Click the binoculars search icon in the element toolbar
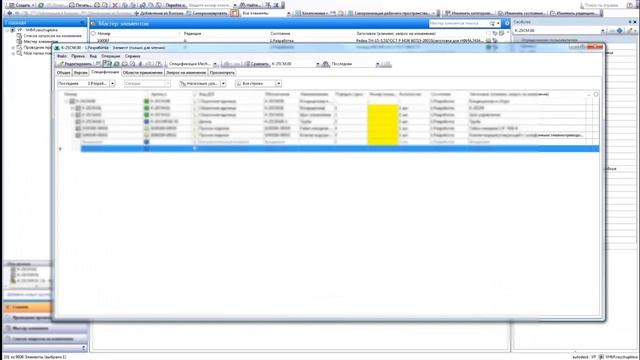The height and width of the screenshot is (360, 640). coord(326,64)
